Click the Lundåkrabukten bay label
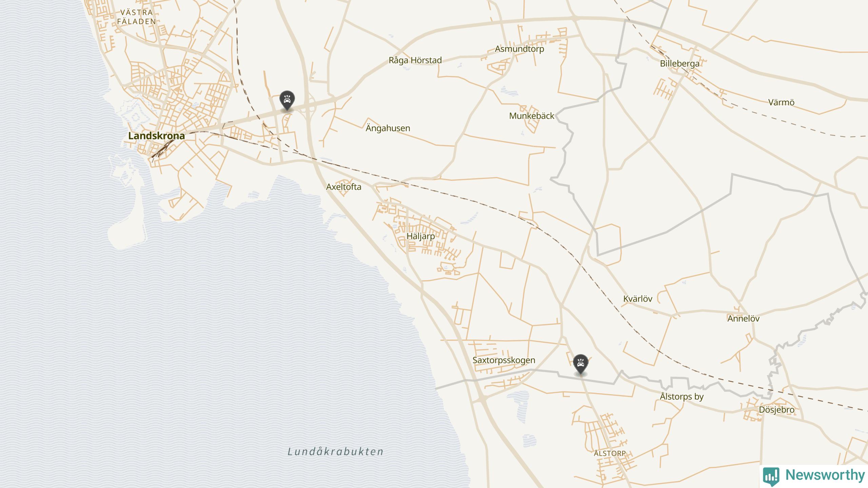 pyautogui.click(x=335, y=452)
